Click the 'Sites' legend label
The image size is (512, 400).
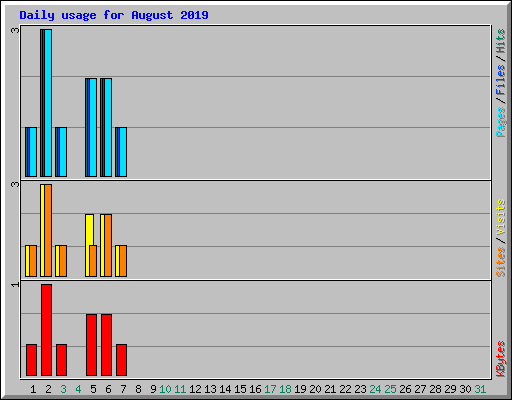[501, 262]
